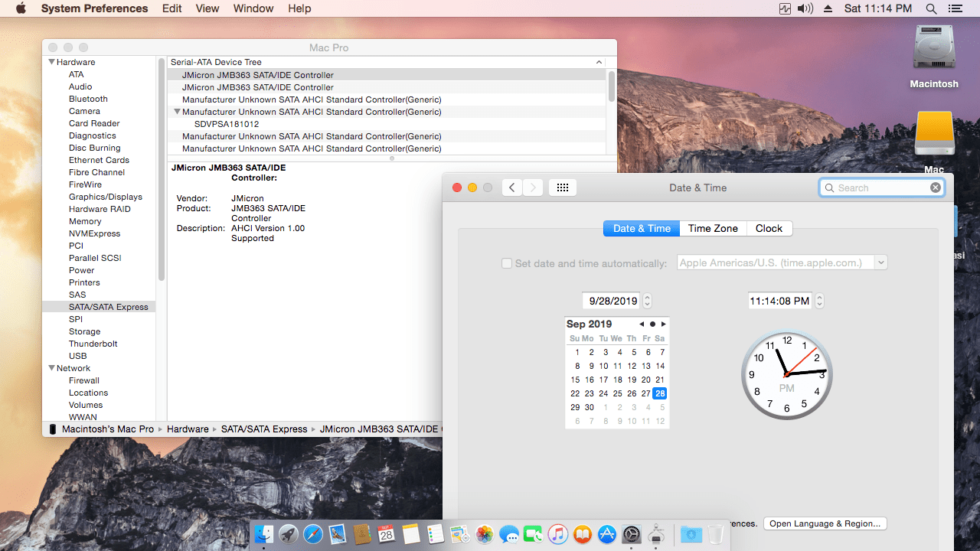Switch to the Time Zone tab

click(x=713, y=228)
